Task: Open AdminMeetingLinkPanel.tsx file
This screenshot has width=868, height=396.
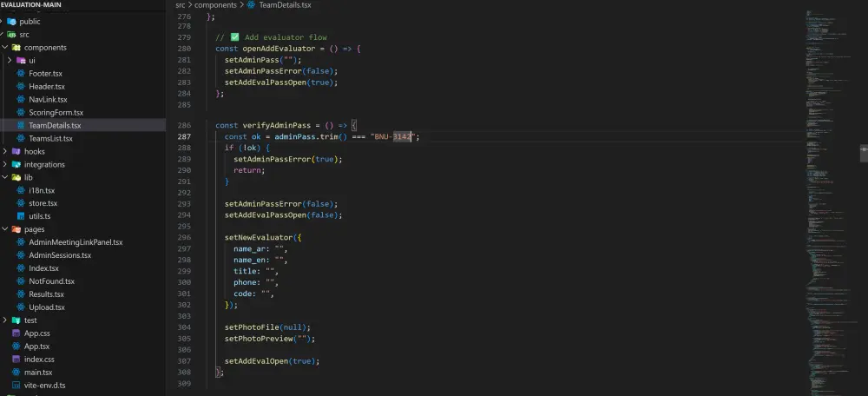Action: pos(76,242)
